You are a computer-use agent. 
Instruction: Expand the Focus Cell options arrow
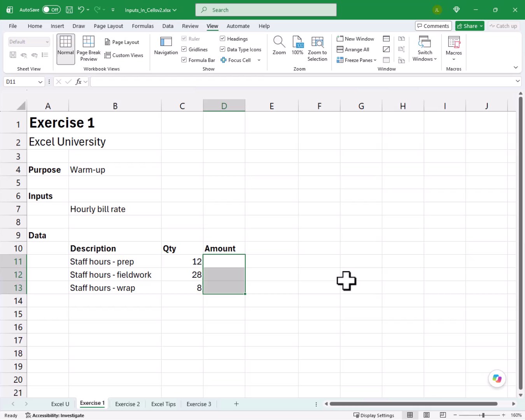(259, 60)
